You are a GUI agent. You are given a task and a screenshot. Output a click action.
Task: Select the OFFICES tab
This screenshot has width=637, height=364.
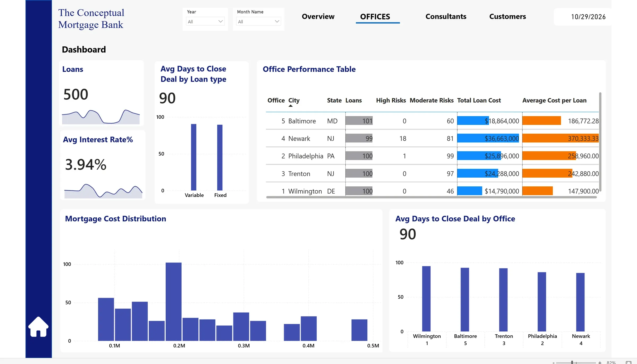coord(375,17)
